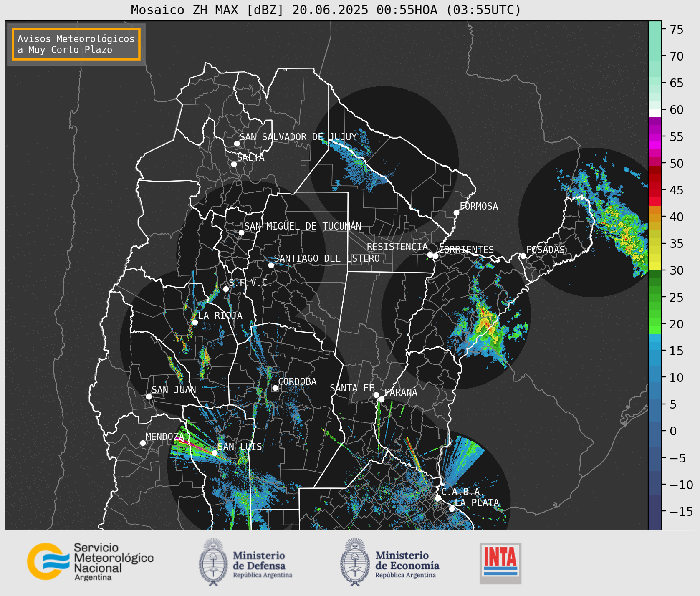This screenshot has width=700, height=596.
Task: Click the POSADAS city label
Action: click(x=546, y=250)
